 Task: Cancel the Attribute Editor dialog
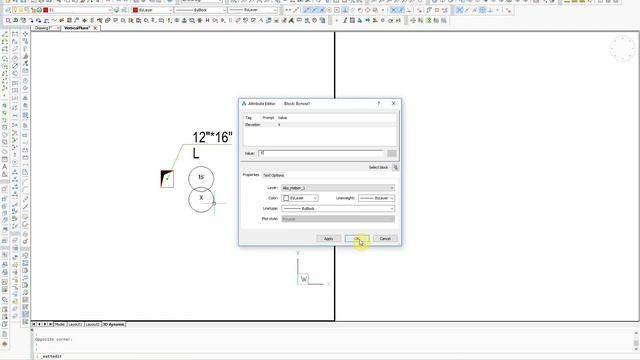385,238
